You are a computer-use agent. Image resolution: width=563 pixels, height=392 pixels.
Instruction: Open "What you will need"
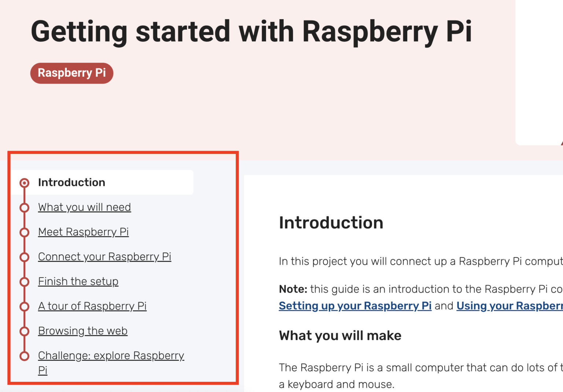[84, 208]
